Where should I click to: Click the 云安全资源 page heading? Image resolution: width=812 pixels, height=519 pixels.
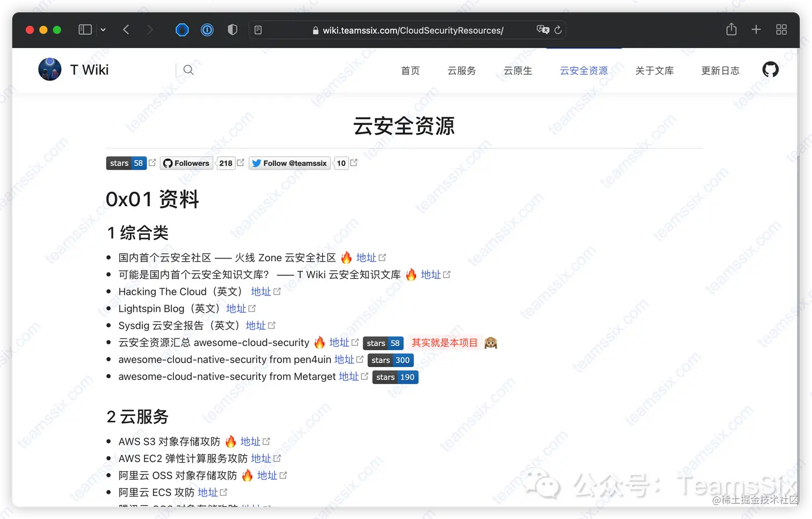pos(404,126)
